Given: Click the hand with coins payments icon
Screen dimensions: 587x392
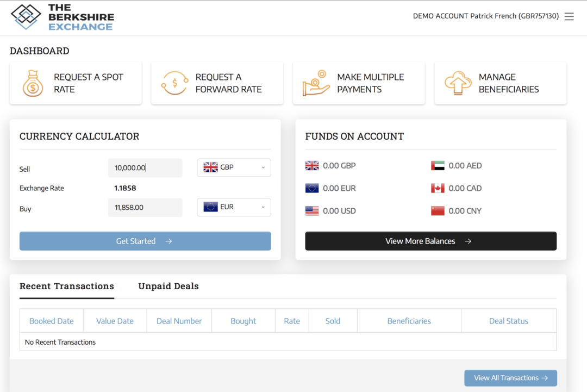Looking at the screenshot, I should coord(316,83).
